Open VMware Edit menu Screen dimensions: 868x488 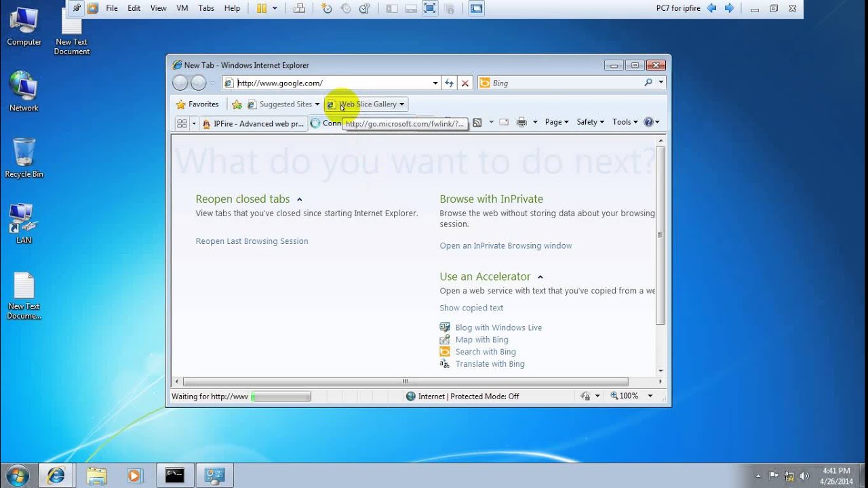(134, 8)
